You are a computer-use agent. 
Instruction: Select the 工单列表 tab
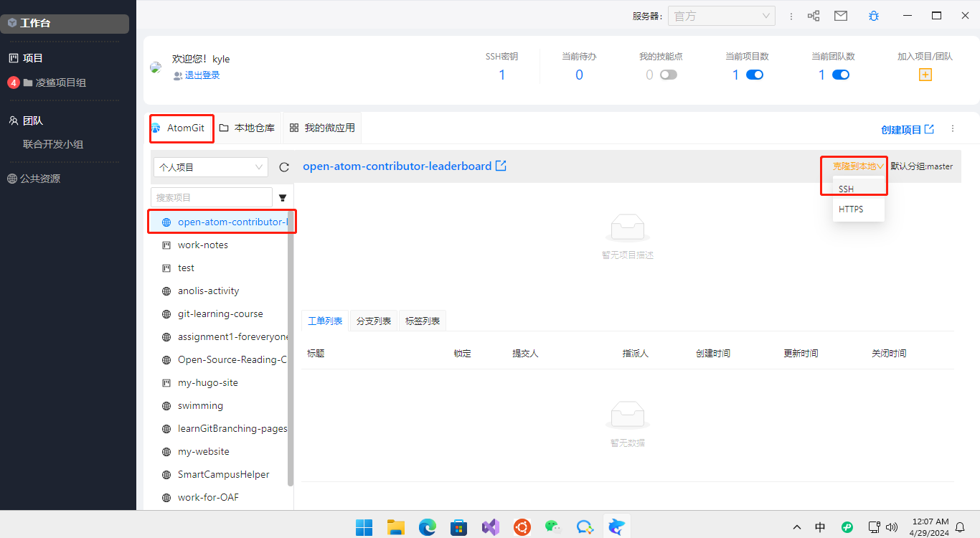click(x=325, y=321)
